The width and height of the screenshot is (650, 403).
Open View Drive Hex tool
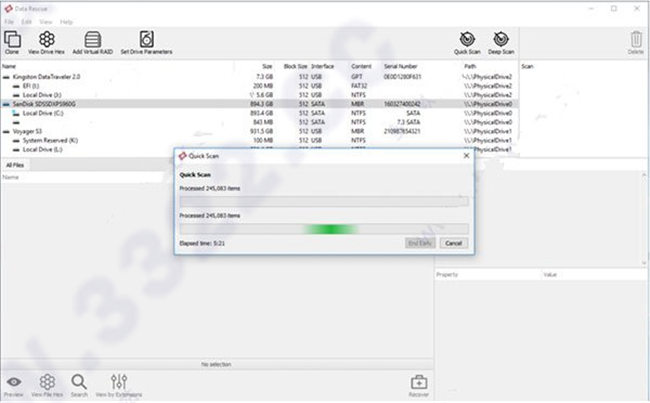click(46, 39)
